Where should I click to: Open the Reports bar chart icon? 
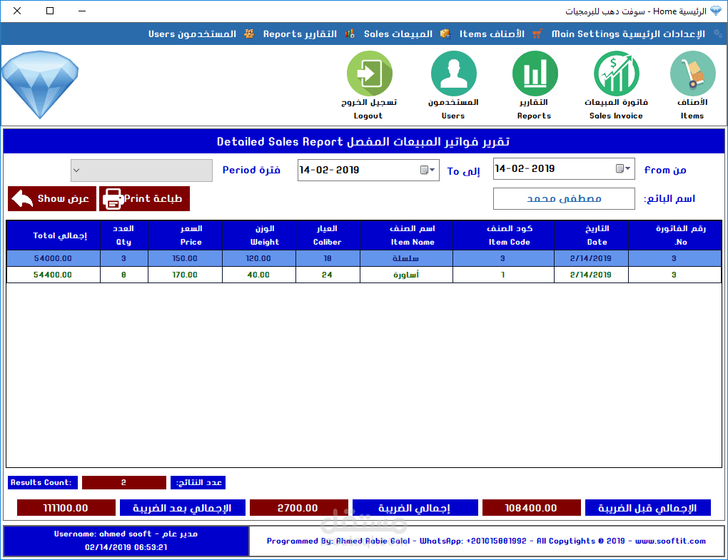point(535,73)
